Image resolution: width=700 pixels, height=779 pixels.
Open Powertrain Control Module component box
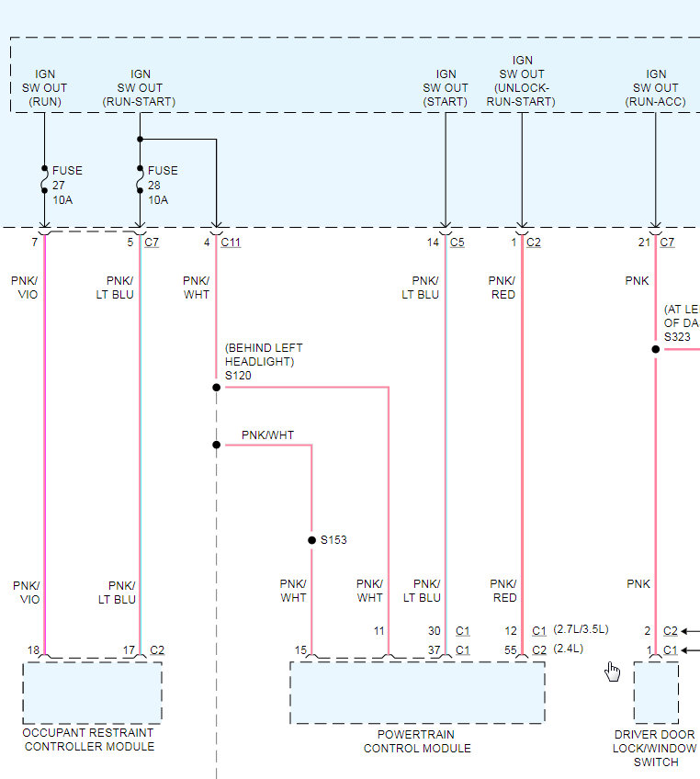pyautogui.click(x=417, y=693)
